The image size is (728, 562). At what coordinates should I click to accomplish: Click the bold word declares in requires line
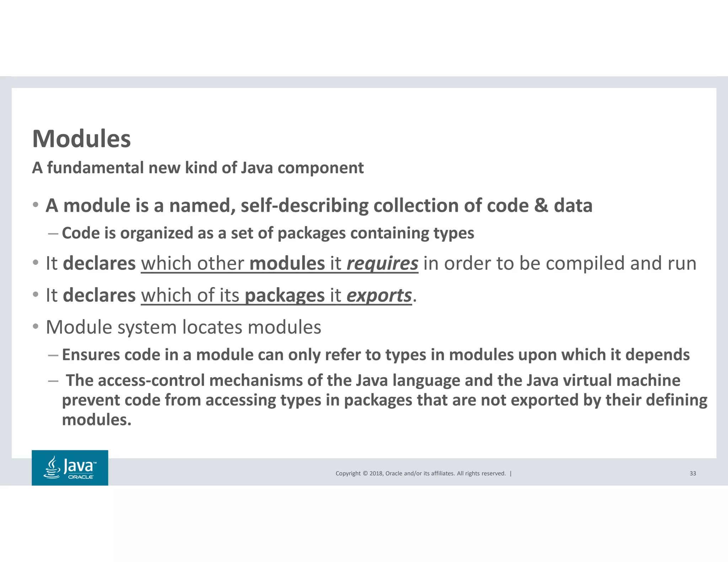(x=99, y=263)
